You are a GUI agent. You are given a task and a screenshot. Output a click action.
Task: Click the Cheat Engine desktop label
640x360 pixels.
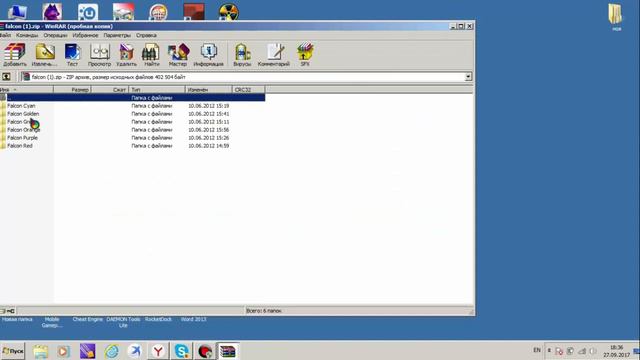tap(88, 319)
